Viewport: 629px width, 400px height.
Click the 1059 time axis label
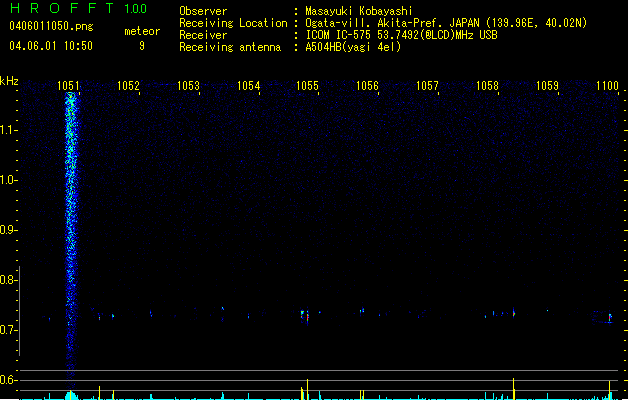click(547, 85)
